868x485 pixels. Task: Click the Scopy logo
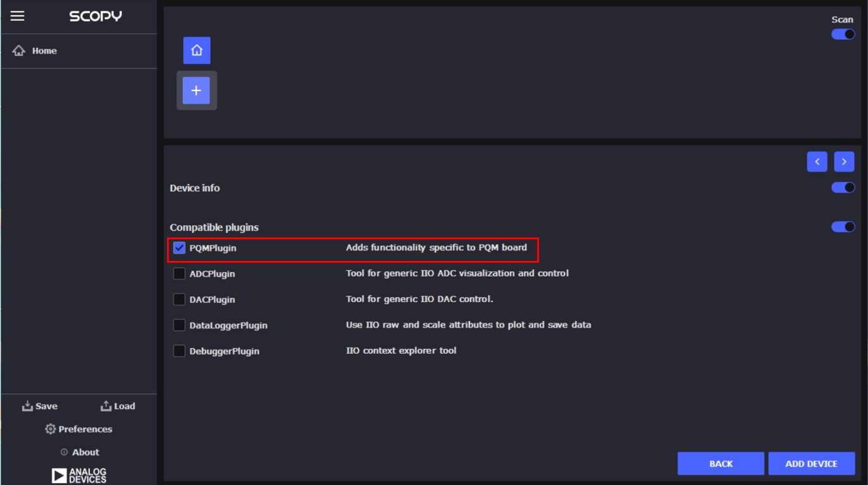tap(96, 16)
